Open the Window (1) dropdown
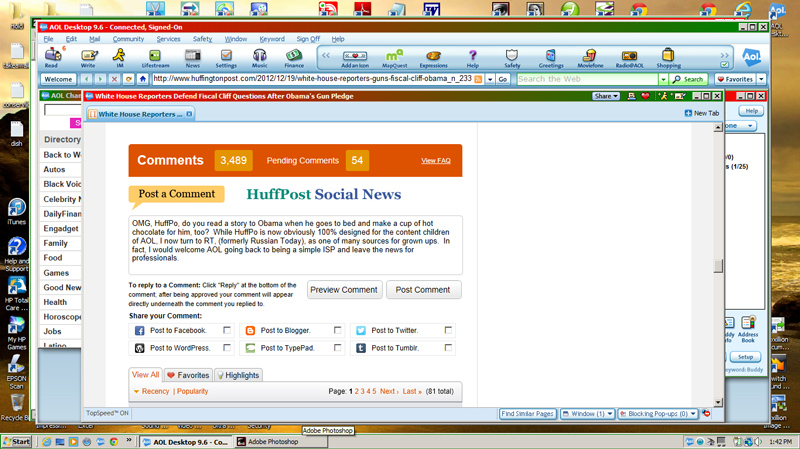This screenshot has width=800, height=449. [x=587, y=414]
